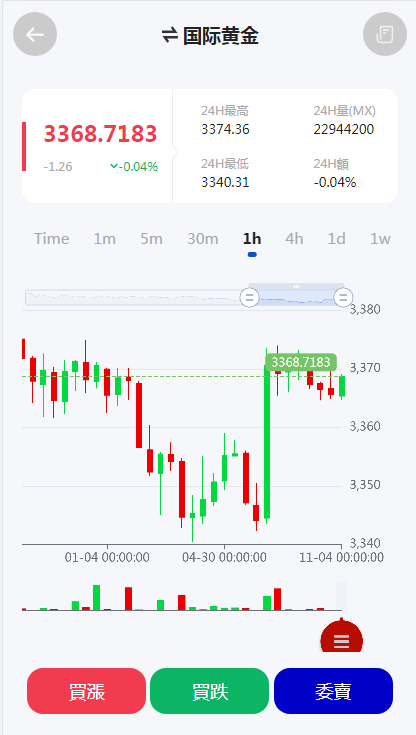416x735 pixels.
Task: Switch to the 4h interval
Action: pyautogui.click(x=294, y=239)
